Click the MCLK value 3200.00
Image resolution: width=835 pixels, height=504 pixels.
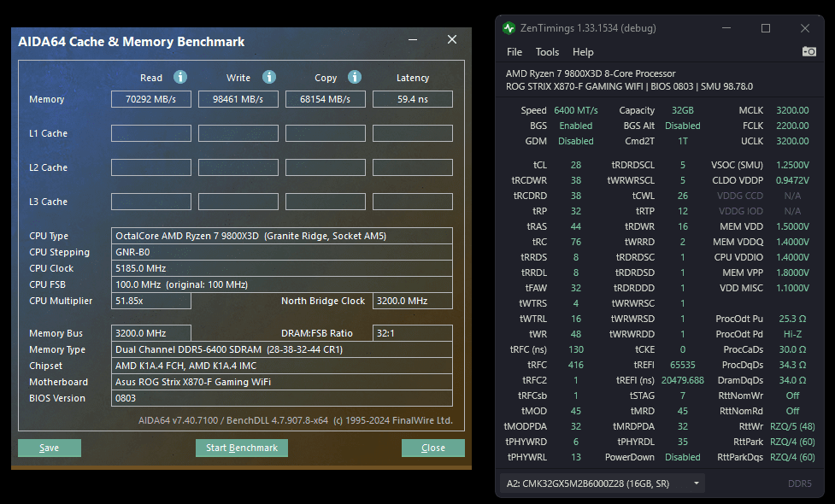click(792, 110)
